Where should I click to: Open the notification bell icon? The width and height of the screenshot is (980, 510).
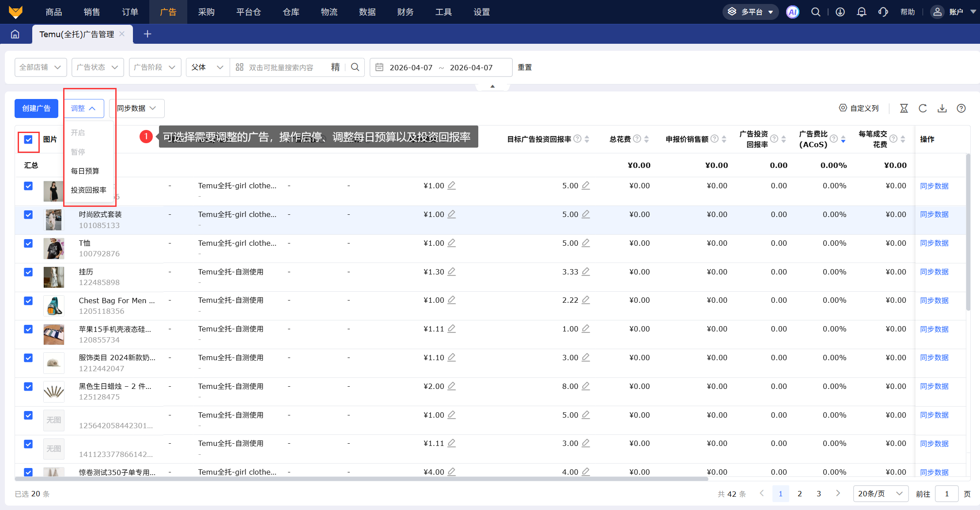pyautogui.click(x=861, y=12)
